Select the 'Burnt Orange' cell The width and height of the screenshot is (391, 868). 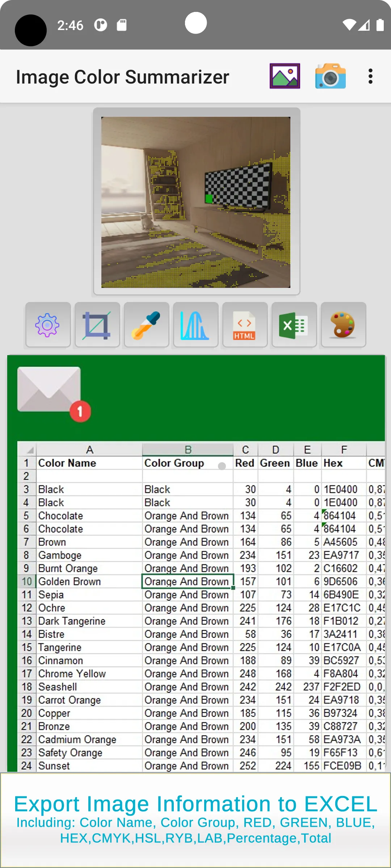coord(89,568)
